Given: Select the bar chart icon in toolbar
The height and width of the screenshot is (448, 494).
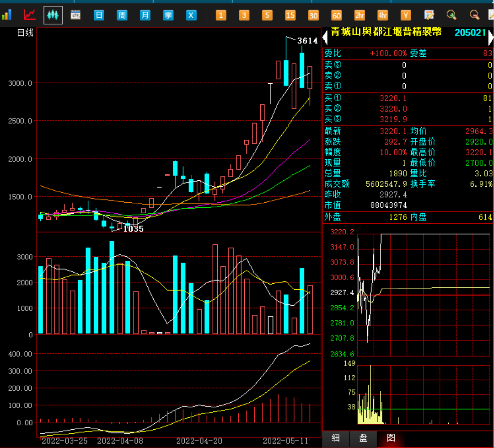Looking at the screenshot, I should point(6,15).
